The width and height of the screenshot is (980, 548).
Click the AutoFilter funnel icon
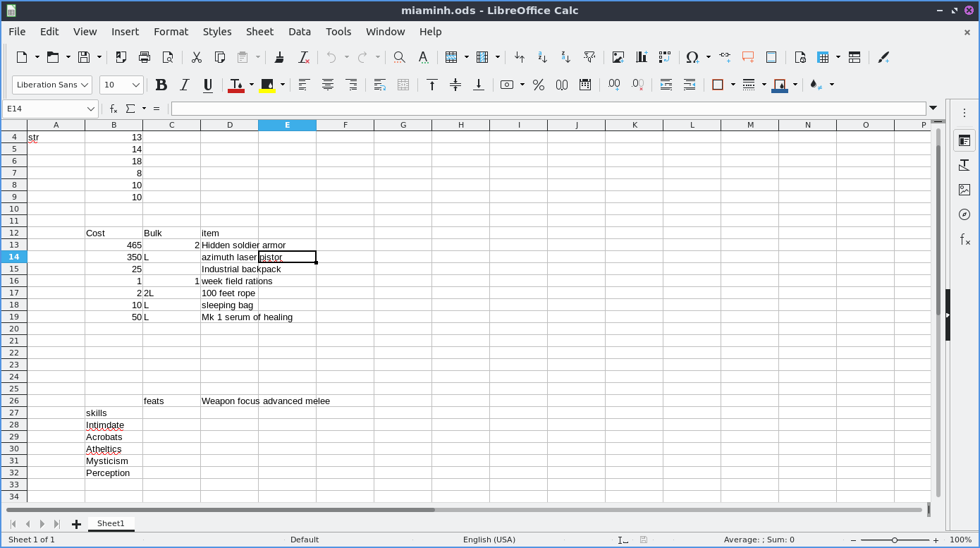[589, 57]
